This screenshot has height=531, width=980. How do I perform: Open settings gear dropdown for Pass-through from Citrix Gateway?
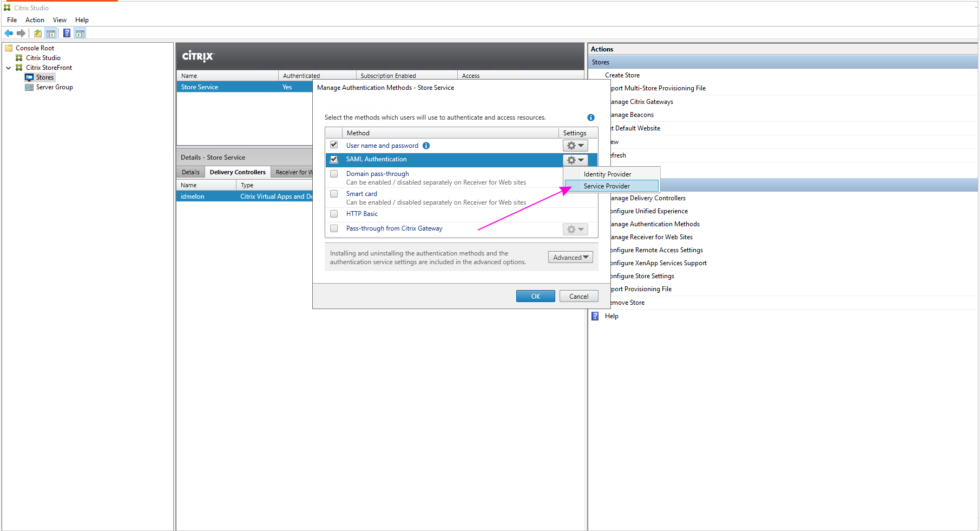[575, 230]
